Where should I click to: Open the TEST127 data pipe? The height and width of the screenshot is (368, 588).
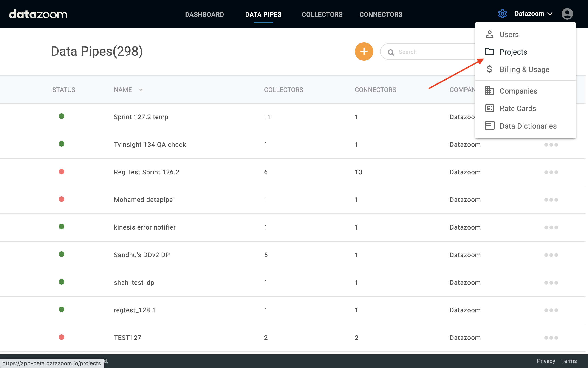[127, 338]
